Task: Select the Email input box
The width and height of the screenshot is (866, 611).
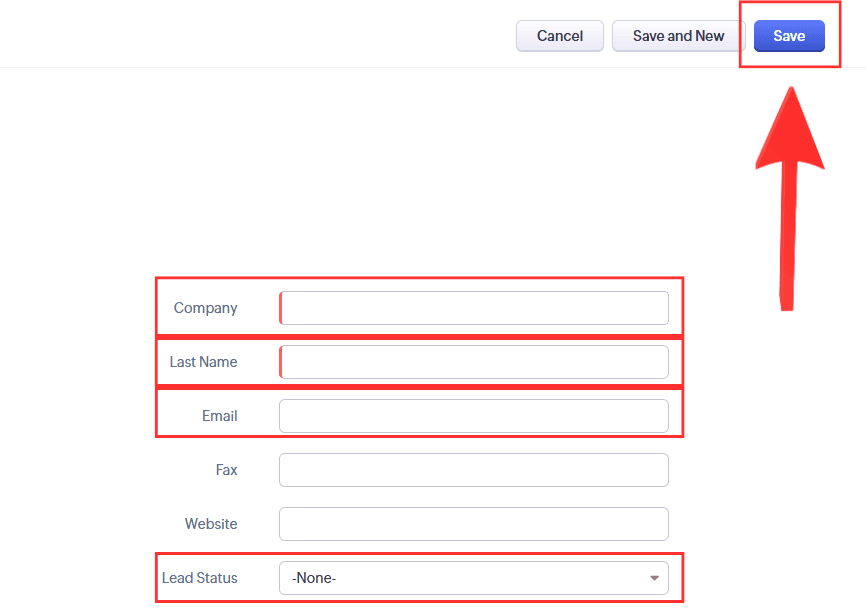Action: tap(474, 416)
